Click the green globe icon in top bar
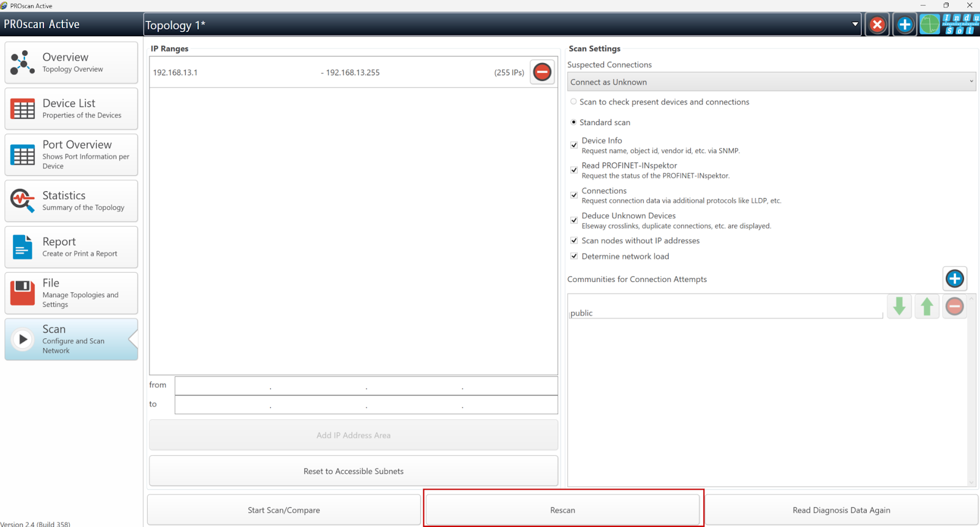Viewport: 980px width, 527px height. 930,25
